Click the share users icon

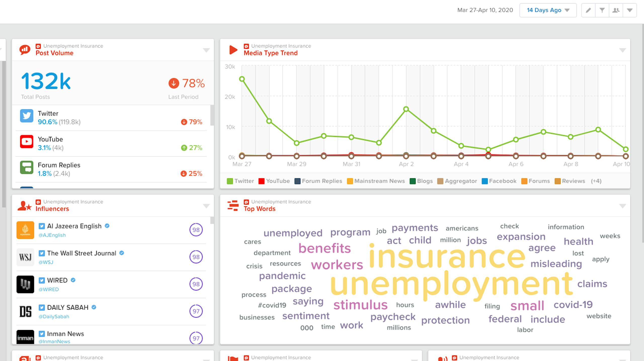point(616,10)
